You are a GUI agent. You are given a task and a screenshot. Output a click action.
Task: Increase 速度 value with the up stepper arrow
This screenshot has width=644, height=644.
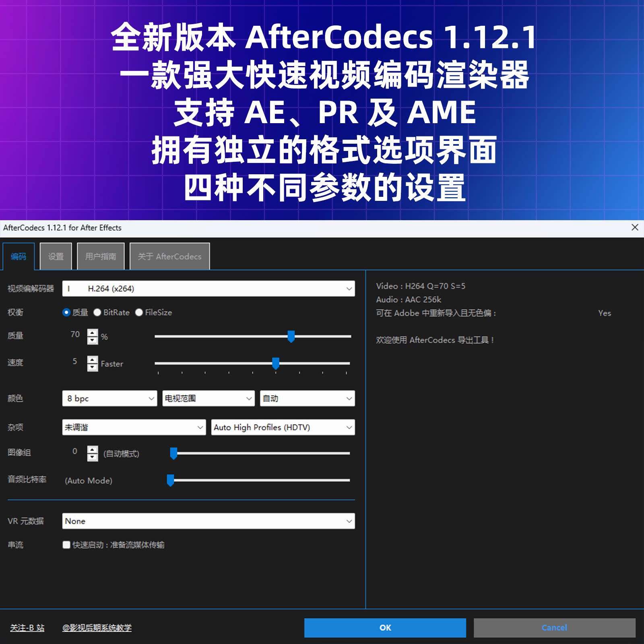pos(93,359)
